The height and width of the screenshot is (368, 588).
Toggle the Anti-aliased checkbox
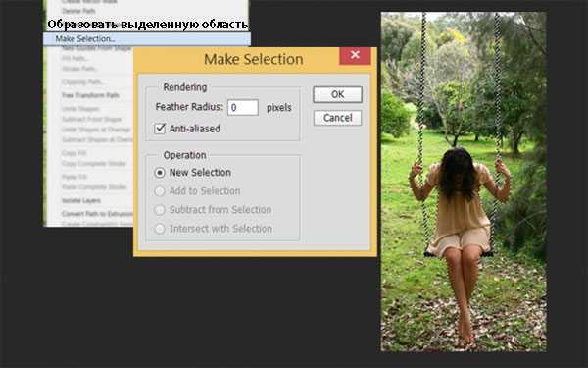tap(160, 129)
